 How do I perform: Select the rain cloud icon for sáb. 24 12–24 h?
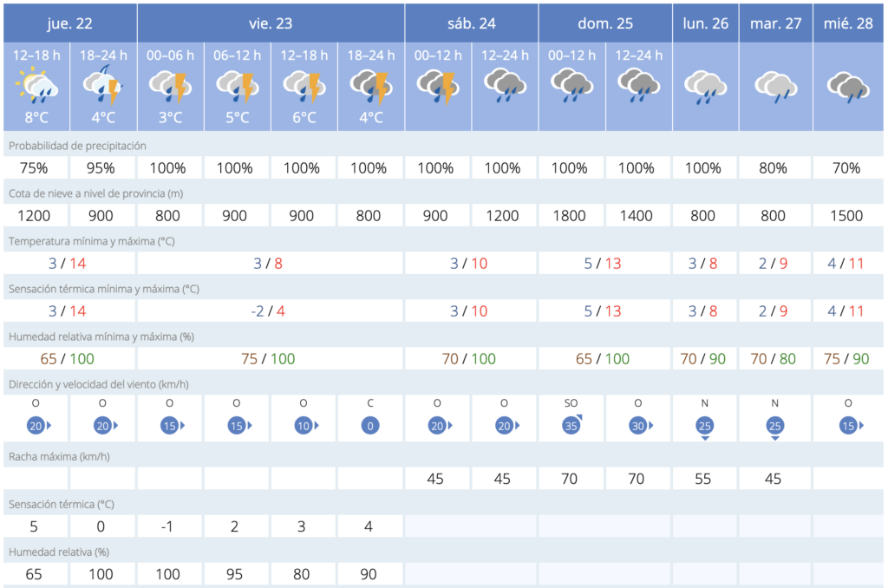pyautogui.click(x=505, y=86)
